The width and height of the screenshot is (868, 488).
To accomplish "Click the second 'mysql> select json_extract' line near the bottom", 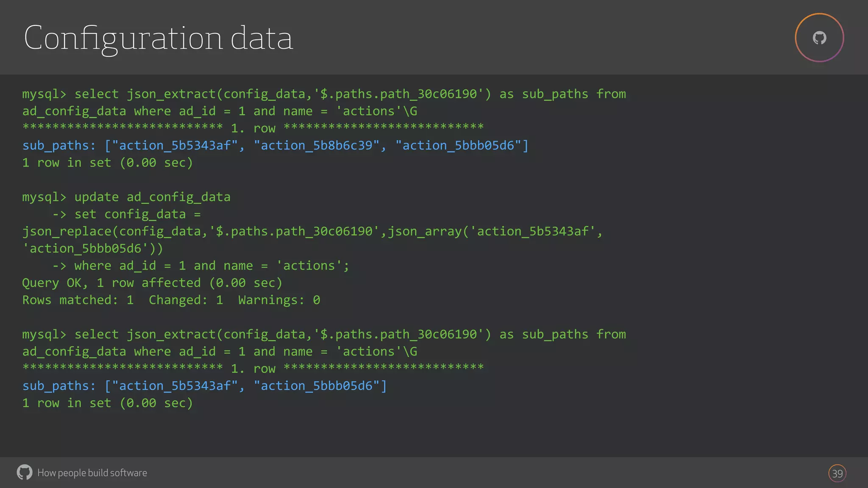I will point(324,335).
